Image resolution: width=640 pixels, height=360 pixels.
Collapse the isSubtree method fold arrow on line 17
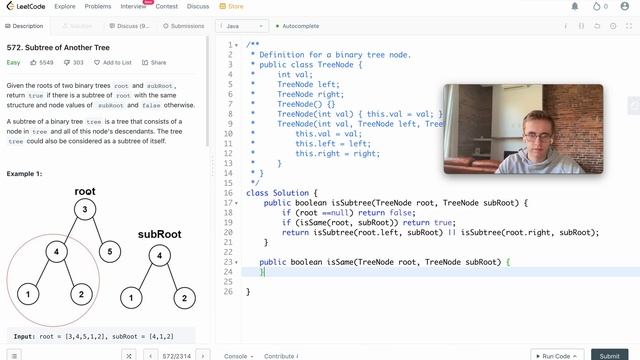[x=236, y=203]
